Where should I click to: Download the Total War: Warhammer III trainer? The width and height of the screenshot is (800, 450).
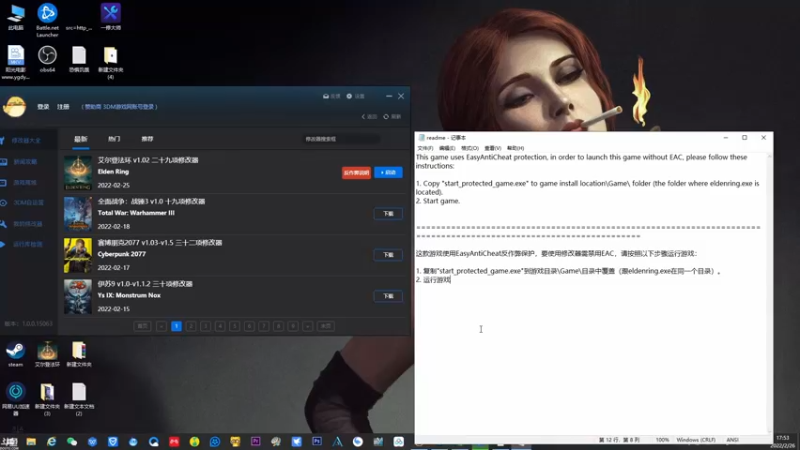pyautogui.click(x=388, y=214)
